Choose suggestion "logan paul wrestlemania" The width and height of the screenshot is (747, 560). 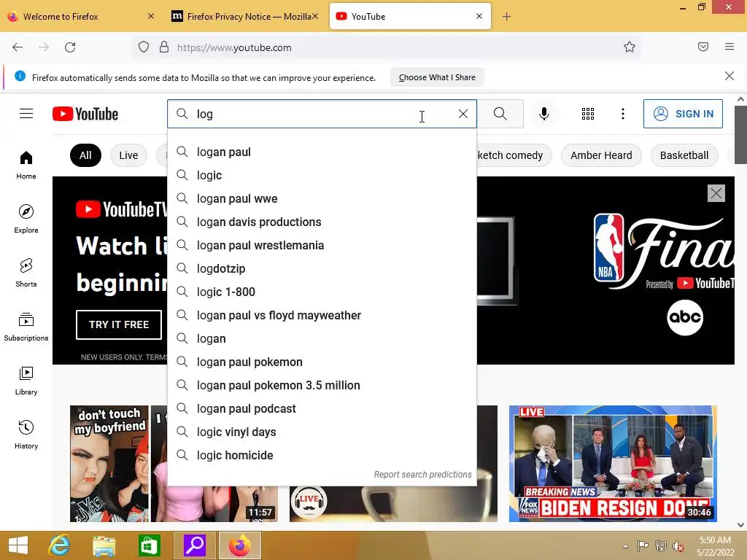tap(322, 245)
